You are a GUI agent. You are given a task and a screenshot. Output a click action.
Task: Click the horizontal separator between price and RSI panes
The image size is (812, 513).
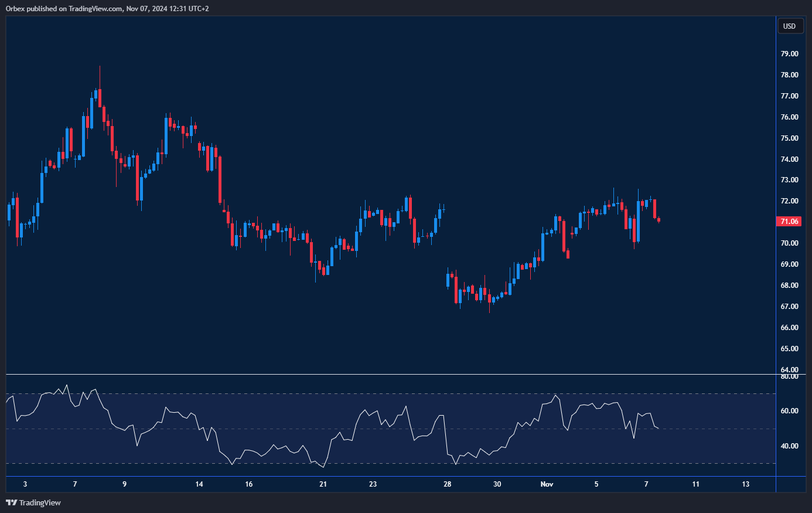387,374
